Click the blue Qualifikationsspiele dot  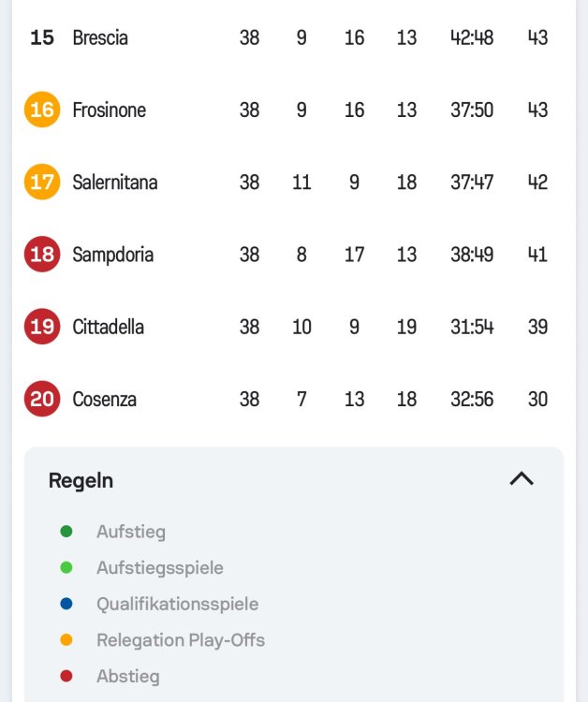(66, 604)
